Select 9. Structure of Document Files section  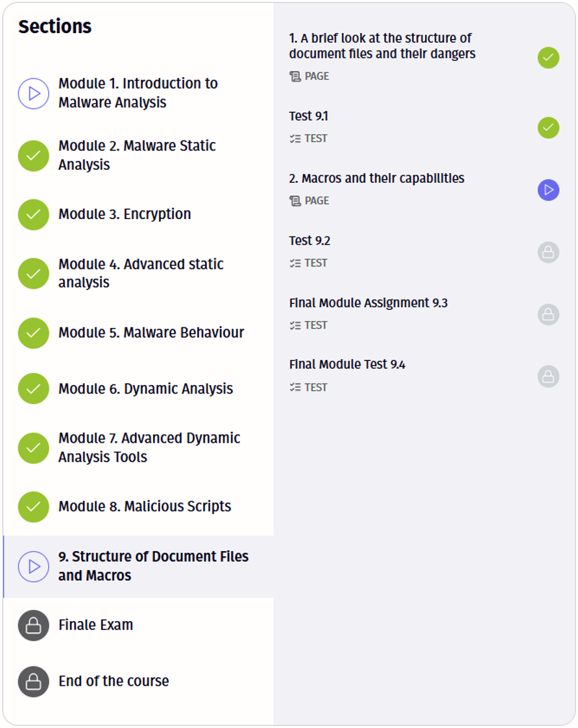click(153, 566)
